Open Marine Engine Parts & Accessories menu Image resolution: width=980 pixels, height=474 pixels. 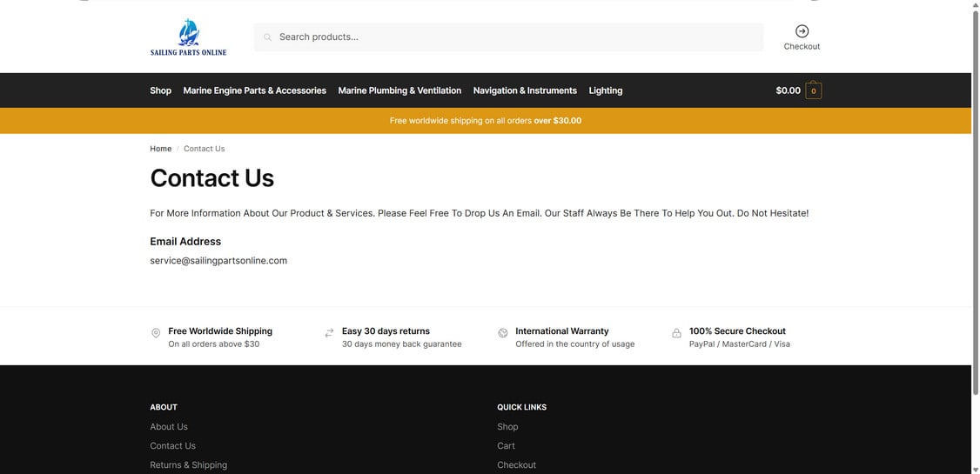pyautogui.click(x=254, y=90)
